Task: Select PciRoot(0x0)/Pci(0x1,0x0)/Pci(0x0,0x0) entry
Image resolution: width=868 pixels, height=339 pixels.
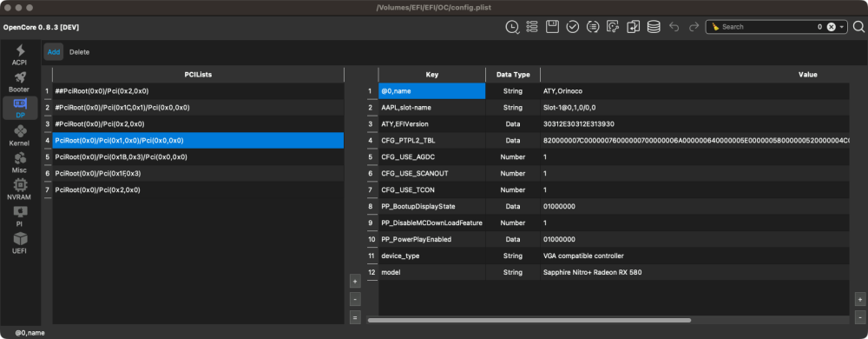Action: (x=198, y=141)
